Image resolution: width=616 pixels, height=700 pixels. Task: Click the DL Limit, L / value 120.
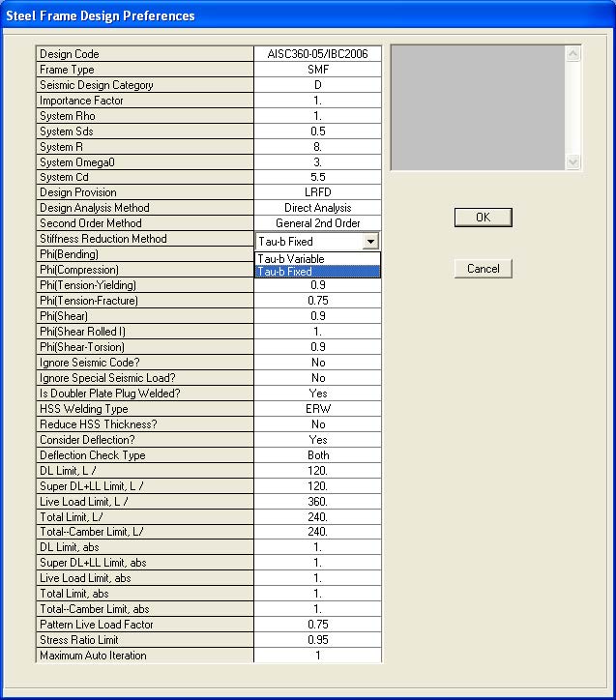click(317, 471)
